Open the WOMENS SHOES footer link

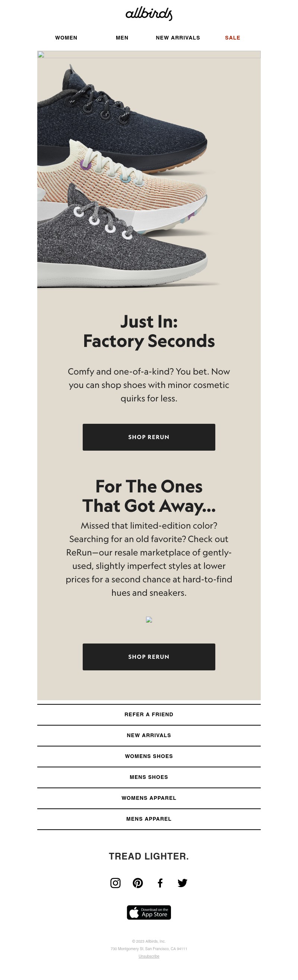click(149, 756)
